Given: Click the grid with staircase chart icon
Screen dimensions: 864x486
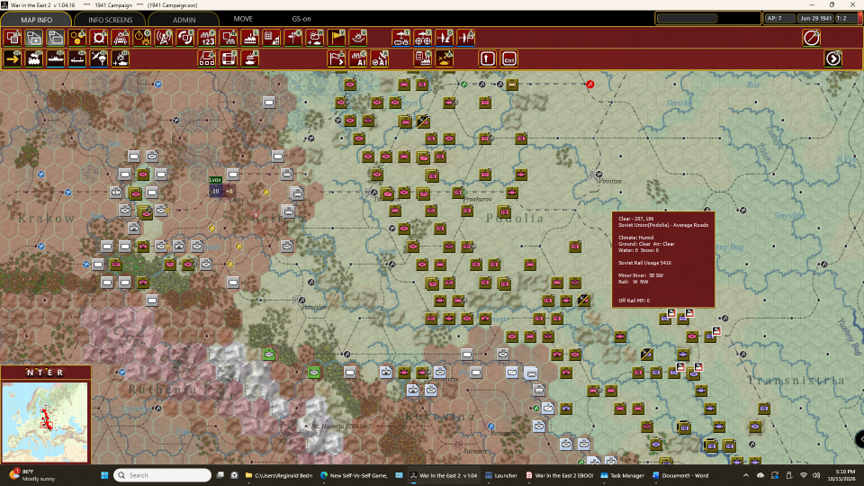Looking at the screenshot, I should (272, 38).
